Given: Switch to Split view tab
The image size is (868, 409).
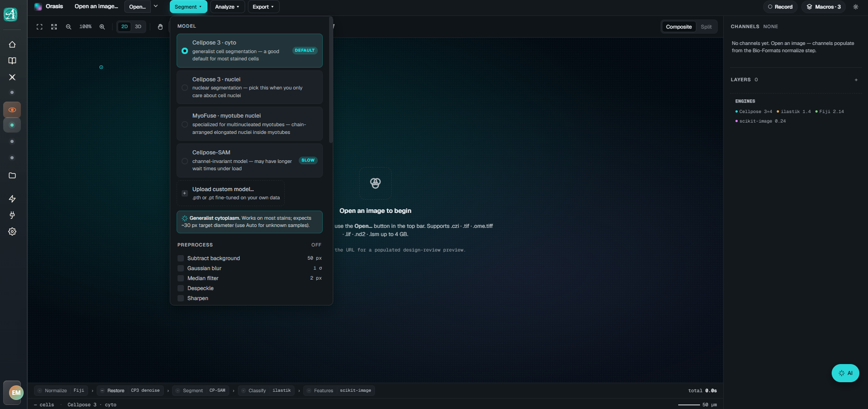Looking at the screenshot, I should pos(706,27).
